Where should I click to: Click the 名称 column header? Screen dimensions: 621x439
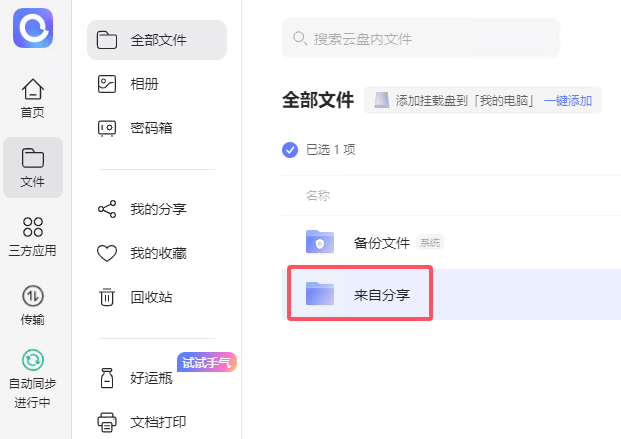(318, 196)
